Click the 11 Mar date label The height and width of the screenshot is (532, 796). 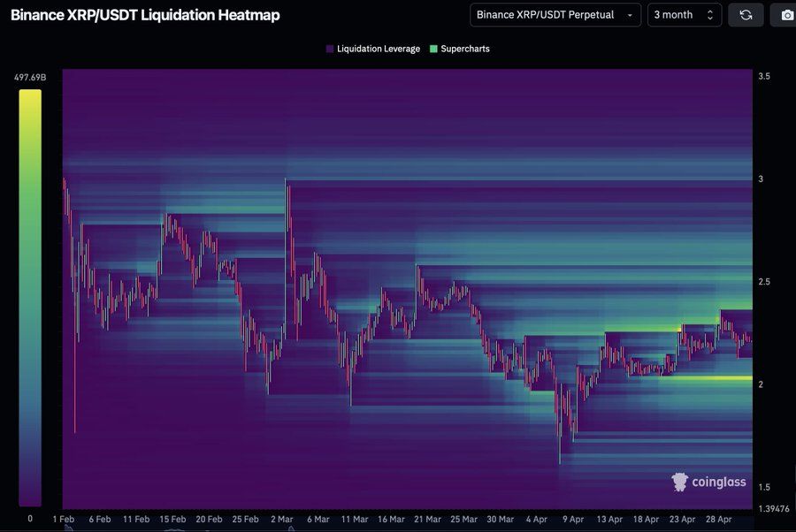tap(355, 520)
